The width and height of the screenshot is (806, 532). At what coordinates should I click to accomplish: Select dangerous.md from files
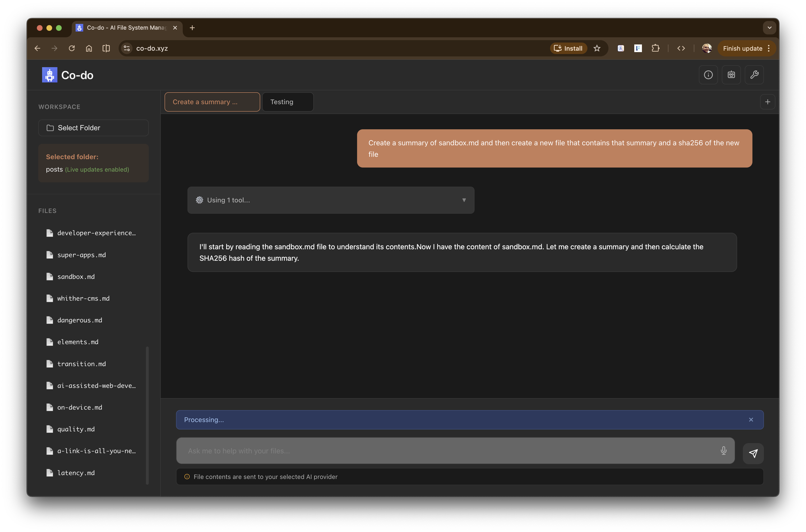pyautogui.click(x=79, y=320)
